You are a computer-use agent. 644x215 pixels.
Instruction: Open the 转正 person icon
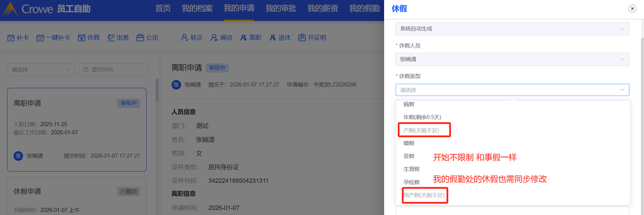[x=184, y=38]
